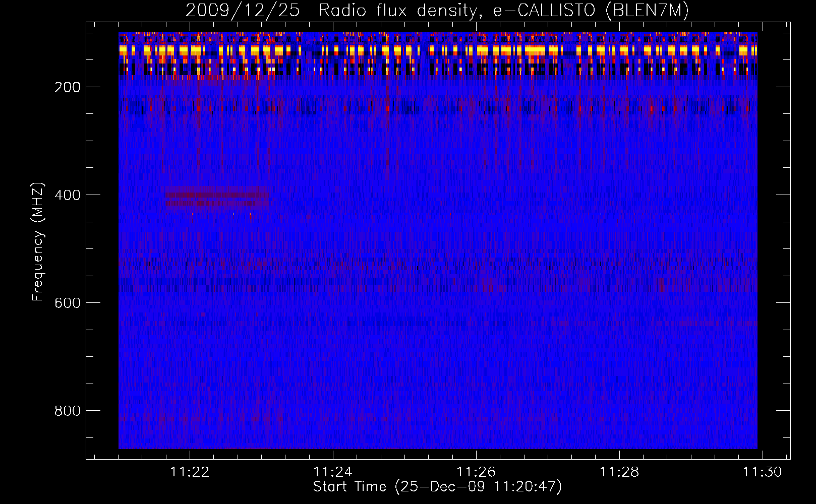Click the 'Frequency (MHZ)' axis label
The width and height of the screenshot is (816, 504).
point(38,242)
